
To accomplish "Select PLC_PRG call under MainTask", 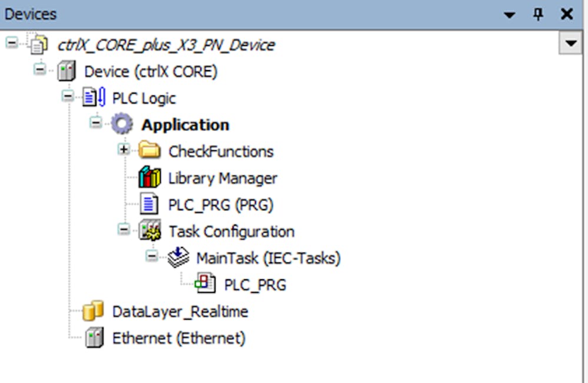I will coord(255,285).
